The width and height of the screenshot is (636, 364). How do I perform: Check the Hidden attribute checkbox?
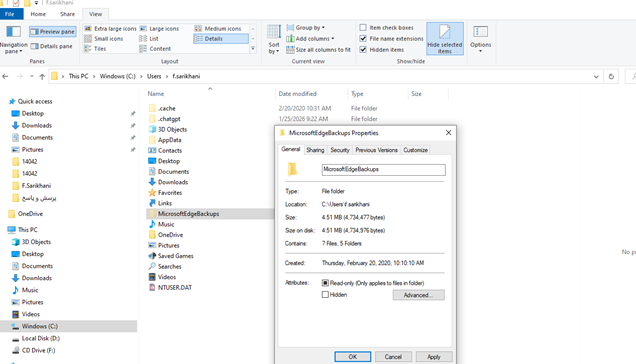pos(325,295)
